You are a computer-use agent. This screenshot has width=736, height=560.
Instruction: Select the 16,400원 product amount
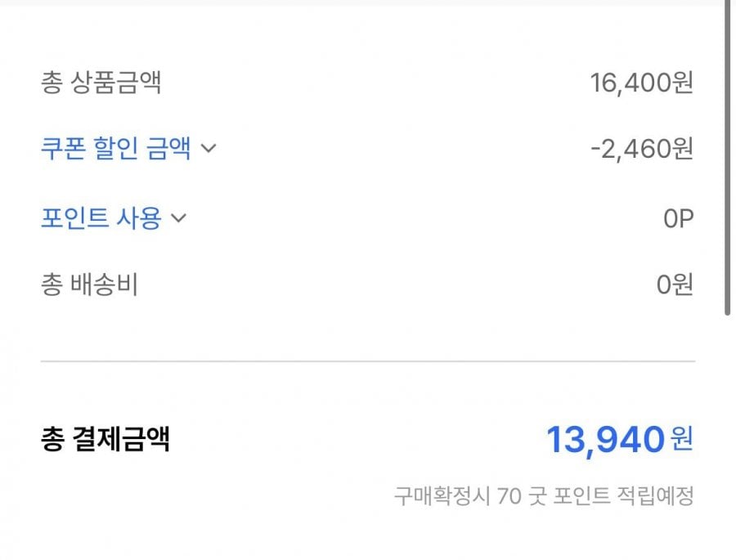tap(641, 83)
